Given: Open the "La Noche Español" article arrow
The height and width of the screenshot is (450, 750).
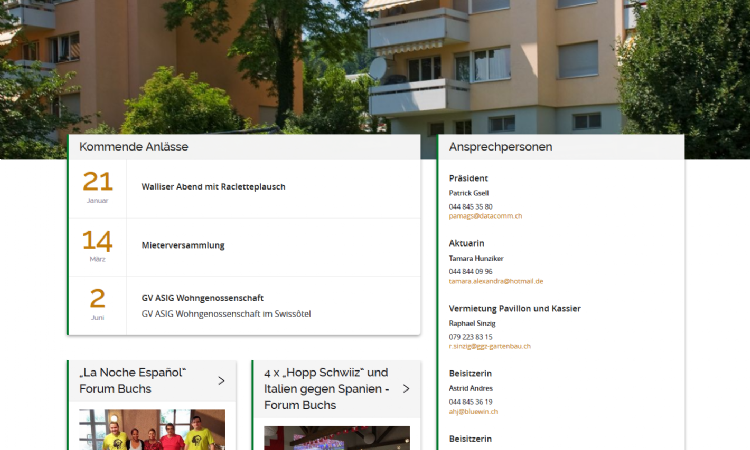Looking at the screenshot, I should coord(221,381).
